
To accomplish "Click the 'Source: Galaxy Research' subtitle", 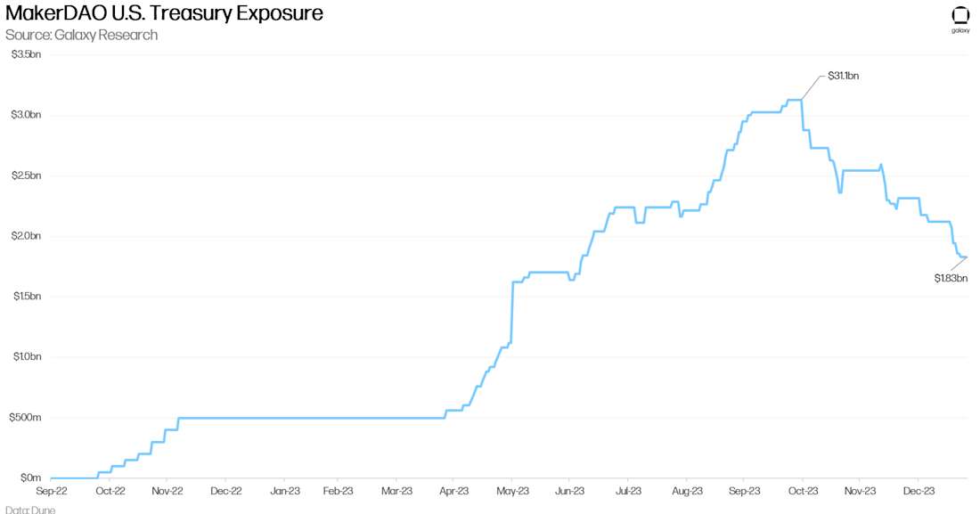I will pyautogui.click(x=81, y=35).
